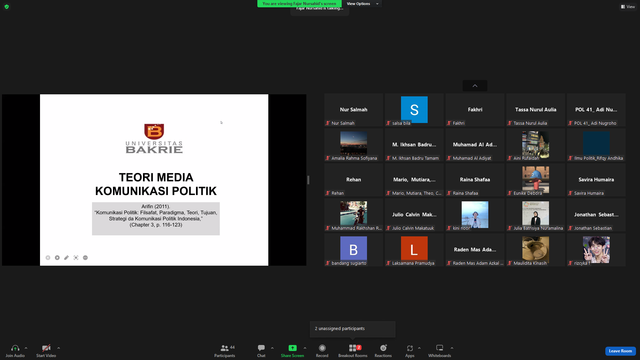This screenshot has height=360, width=640.
Task: Select Julio Calvin Makatuuk's tile
Action: [414, 215]
